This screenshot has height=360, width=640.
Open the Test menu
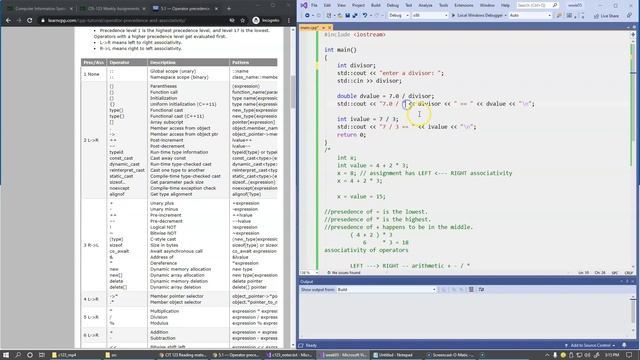pos(409,5)
